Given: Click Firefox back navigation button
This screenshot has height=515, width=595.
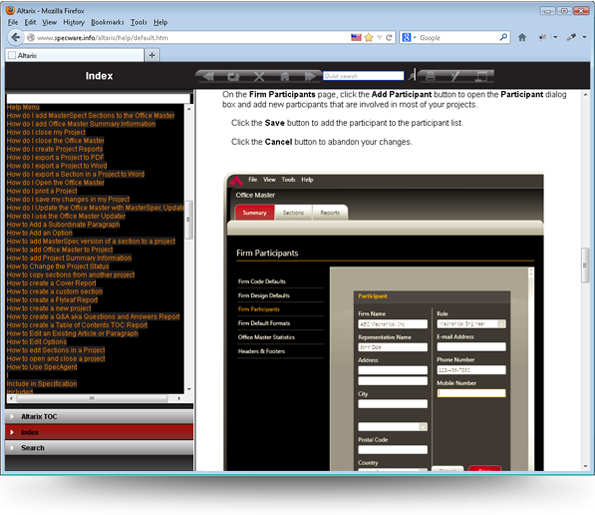Looking at the screenshot, I should (16, 37).
